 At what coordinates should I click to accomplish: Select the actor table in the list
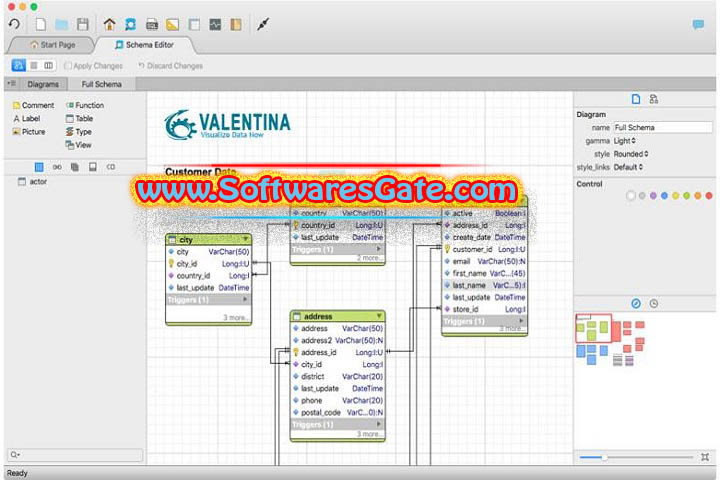point(32,181)
